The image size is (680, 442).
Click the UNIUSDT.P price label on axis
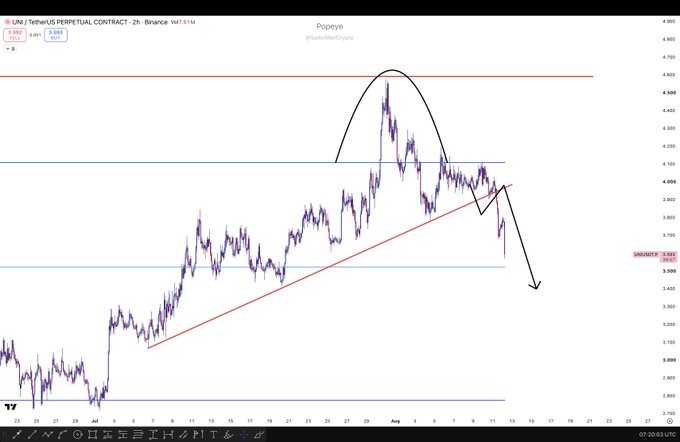655,256
